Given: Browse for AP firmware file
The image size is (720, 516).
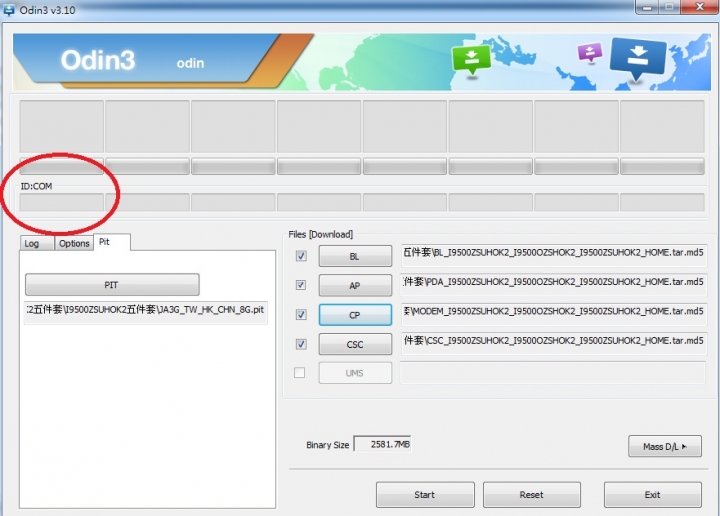Looking at the screenshot, I should point(355,286).
